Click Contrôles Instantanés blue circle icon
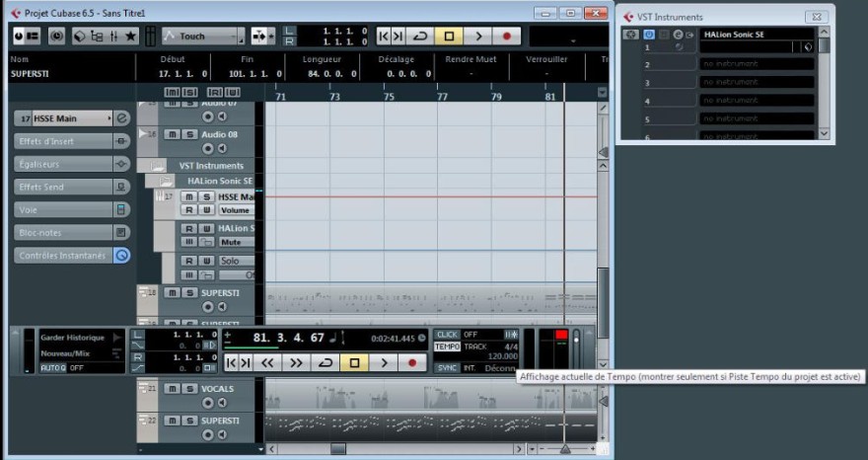The width and height of the screenshot is (868, 460). [x=121, y=256]
